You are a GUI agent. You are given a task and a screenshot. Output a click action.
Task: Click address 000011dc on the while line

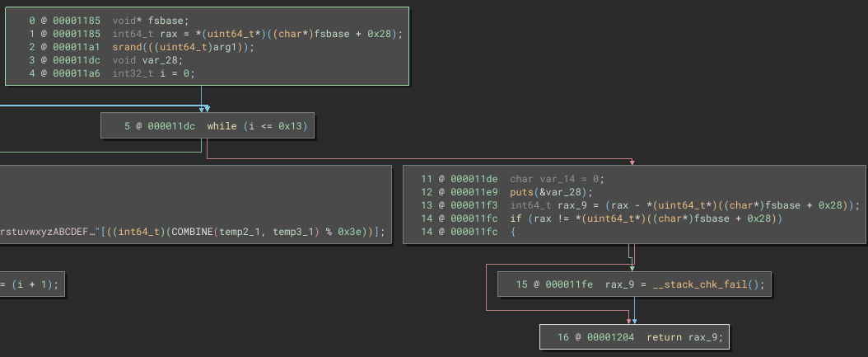pos(171,126)
